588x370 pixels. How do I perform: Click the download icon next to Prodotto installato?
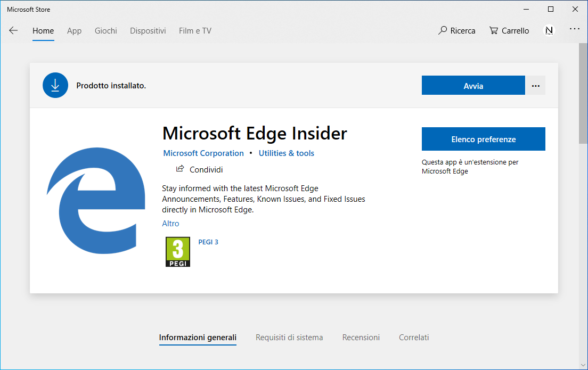click(x=55, y=85)
